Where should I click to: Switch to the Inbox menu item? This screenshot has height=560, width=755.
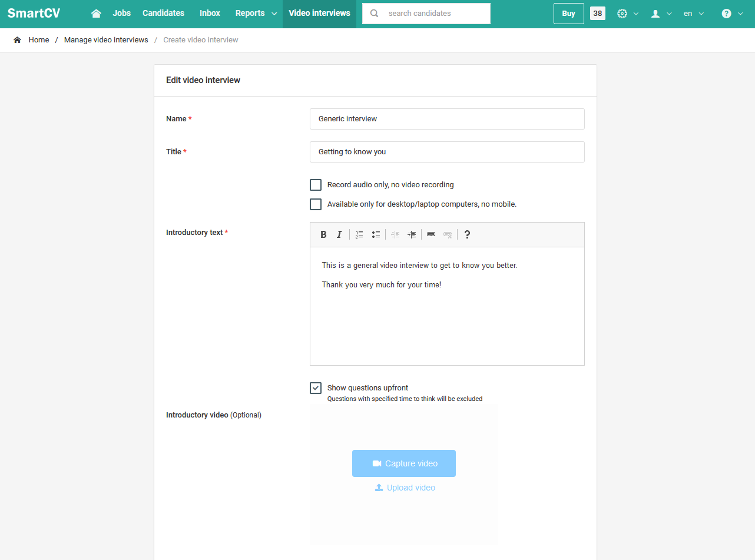click(x=210, y=13)
